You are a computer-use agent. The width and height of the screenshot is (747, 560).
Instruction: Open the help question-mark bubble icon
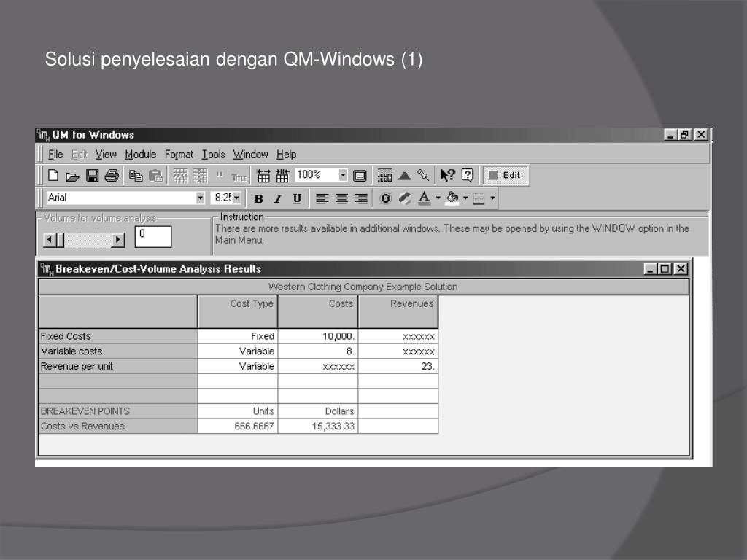pyautogui.click(x=468, y=176)
